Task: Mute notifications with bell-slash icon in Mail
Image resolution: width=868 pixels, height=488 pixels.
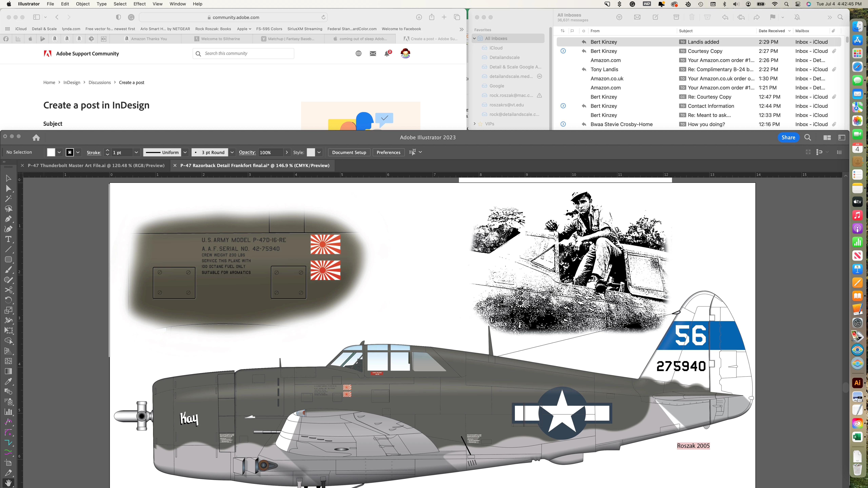Action: point(797,17)
